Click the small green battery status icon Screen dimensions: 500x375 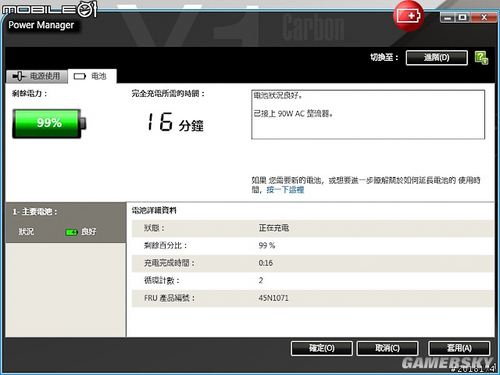(71, 232)
